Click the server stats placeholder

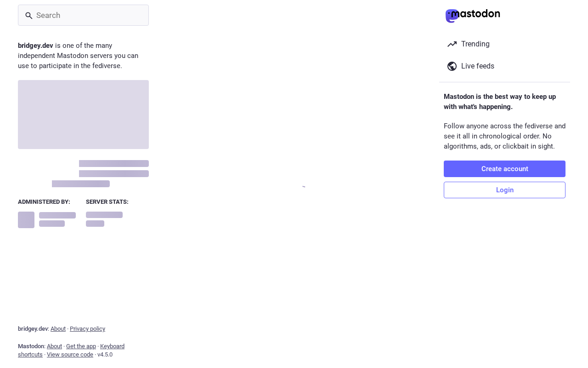104,215
